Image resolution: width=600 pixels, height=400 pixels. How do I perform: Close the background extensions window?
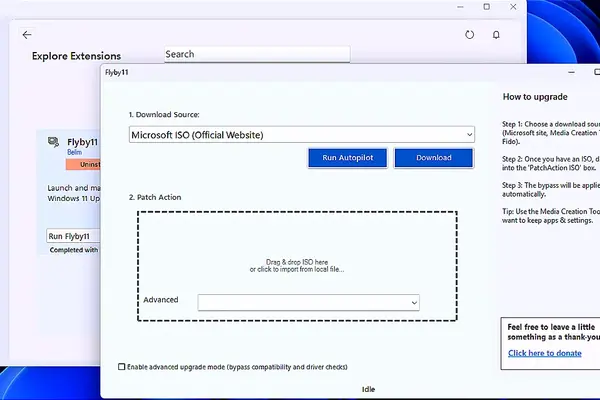[513, 7]
